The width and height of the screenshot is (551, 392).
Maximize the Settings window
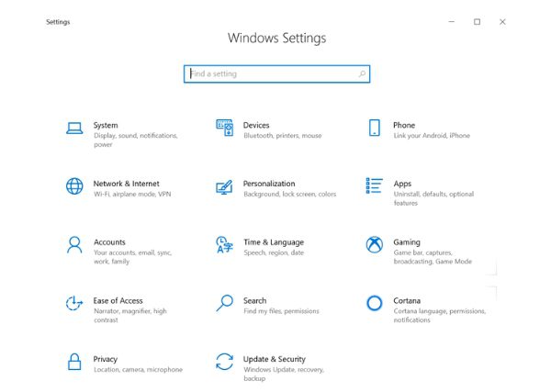click(477, 22)
